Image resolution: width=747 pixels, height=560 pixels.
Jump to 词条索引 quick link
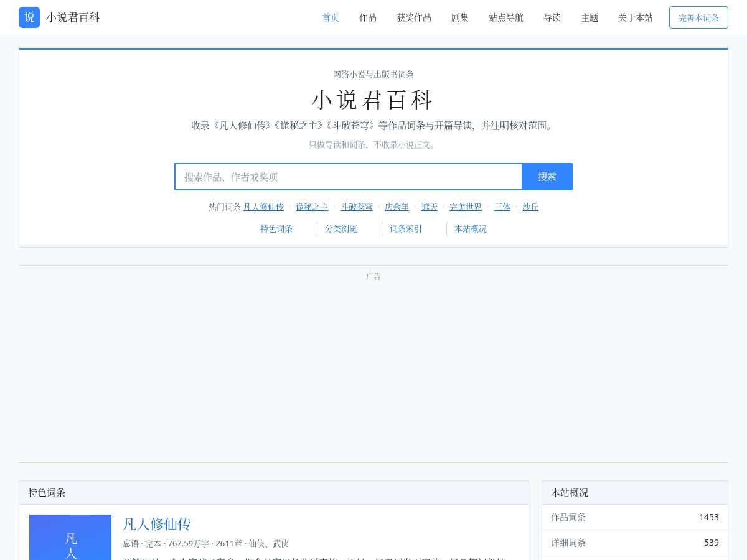406,229
